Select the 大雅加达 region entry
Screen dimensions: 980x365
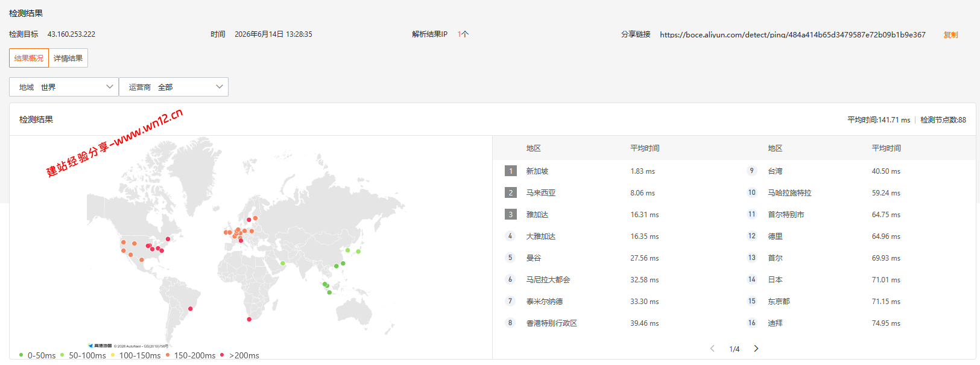click(541, 236)
